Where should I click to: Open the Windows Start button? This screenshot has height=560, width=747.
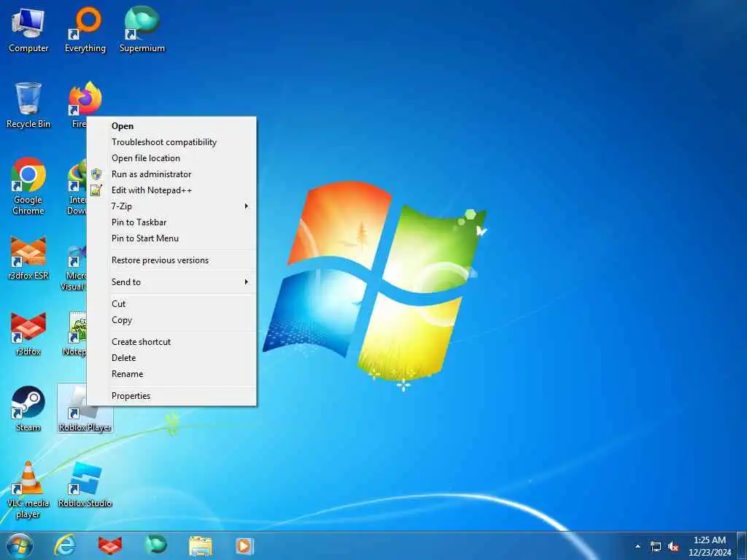(x=20, y=545)
